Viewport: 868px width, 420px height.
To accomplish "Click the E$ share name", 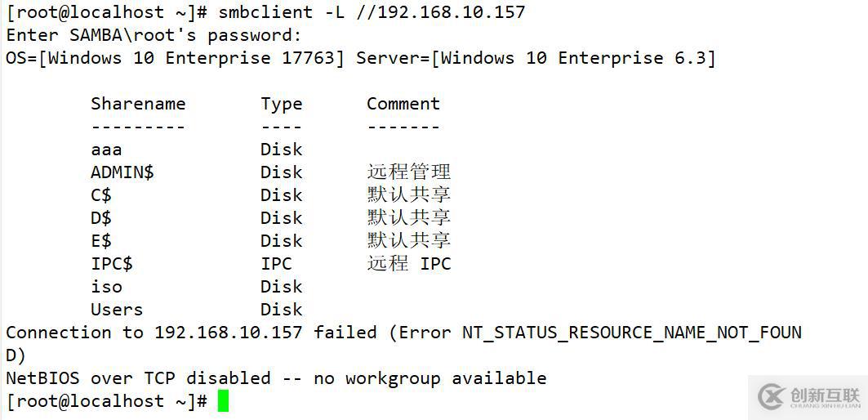I will tap(101, 241).
